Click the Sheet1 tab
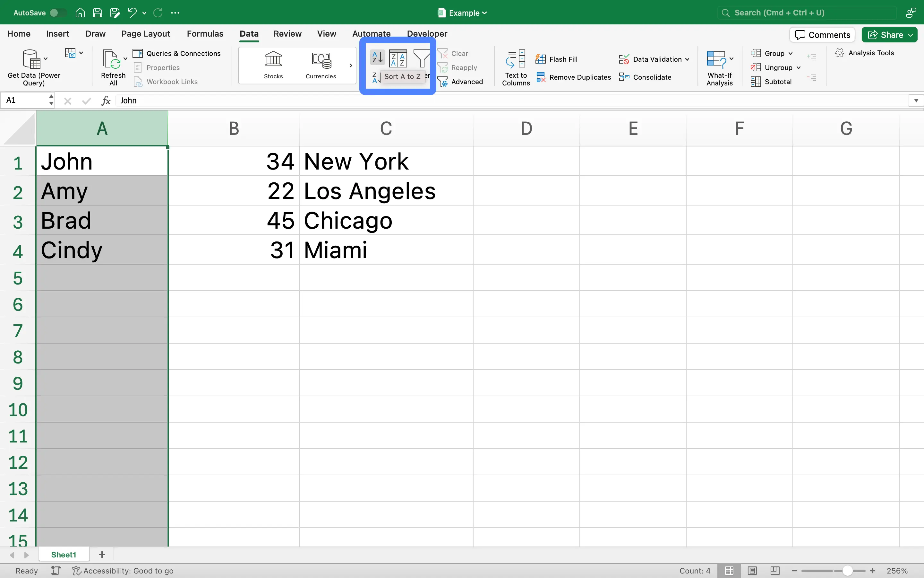The height and width of the screenshot is (578, 924). [x=64, y=554]
